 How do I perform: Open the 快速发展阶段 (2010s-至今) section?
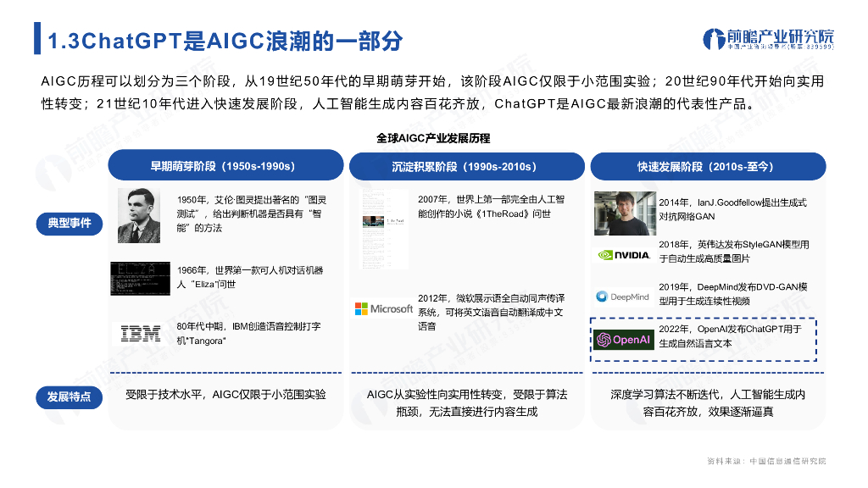(709, 165)
